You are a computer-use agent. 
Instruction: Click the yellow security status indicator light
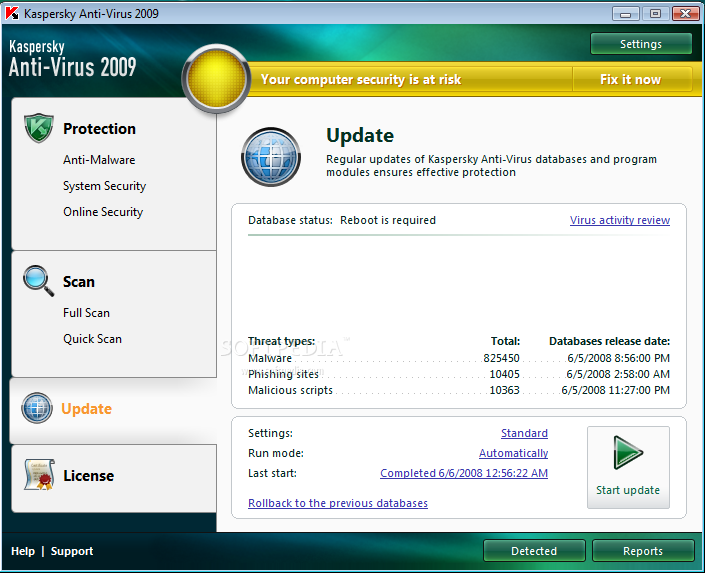216,79
